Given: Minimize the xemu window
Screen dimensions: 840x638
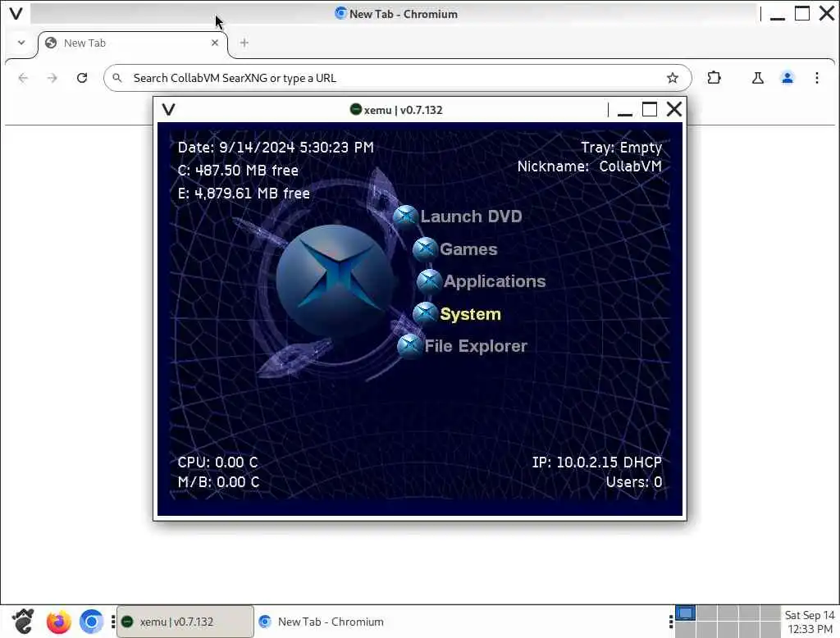Looking at the screenshot, I should 624,111.
